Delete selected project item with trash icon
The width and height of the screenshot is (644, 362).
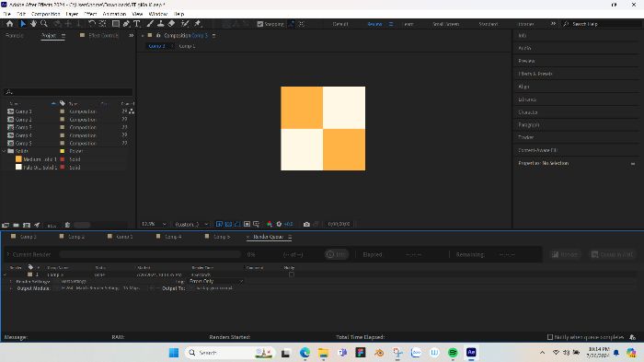[x=67, y=225]
